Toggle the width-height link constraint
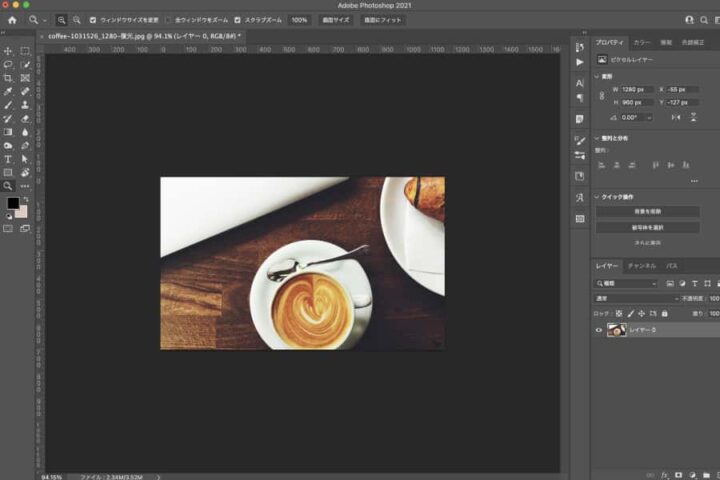 coord(602,96)
